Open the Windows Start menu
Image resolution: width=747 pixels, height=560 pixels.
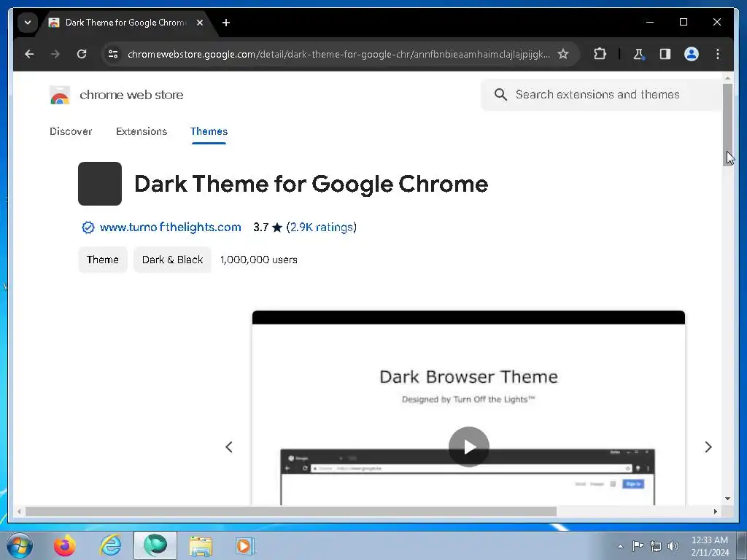[x=20, y=545]
